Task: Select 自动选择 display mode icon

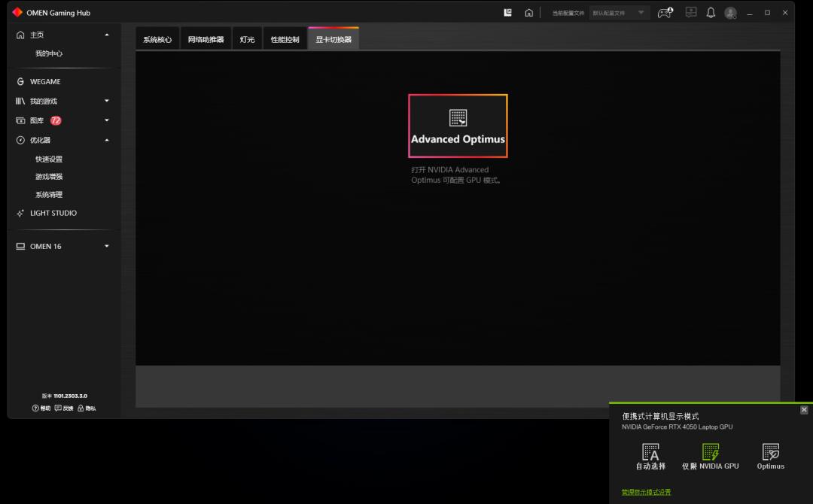Action: [x=650, y=451]
